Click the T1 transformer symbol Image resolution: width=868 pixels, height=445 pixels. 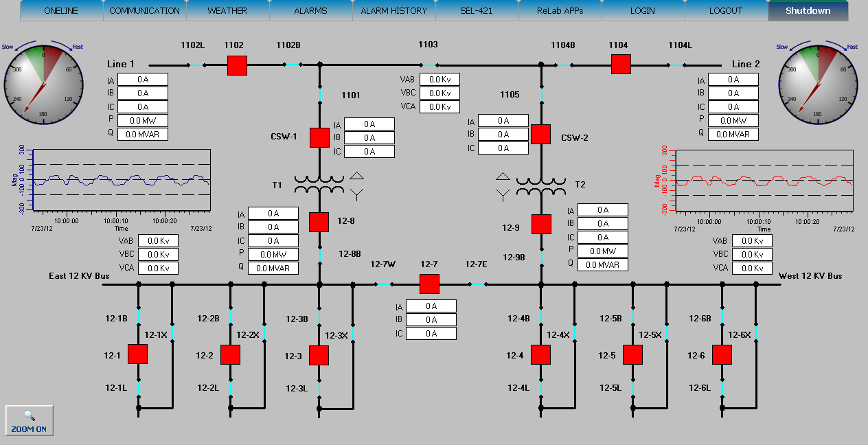(x=319, y=185)
